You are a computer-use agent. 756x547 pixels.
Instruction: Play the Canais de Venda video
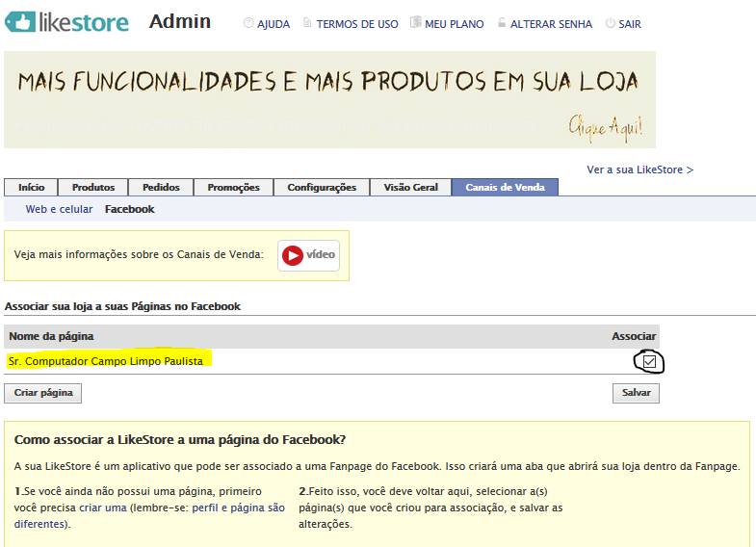[308, 255]
